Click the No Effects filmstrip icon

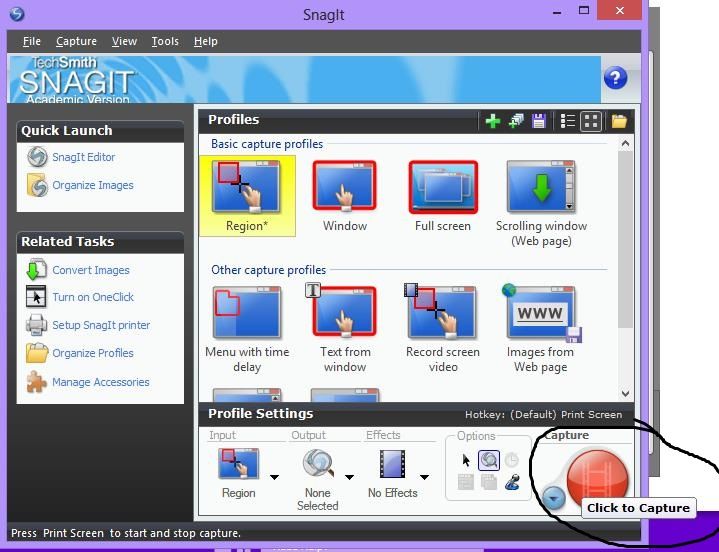393,464
